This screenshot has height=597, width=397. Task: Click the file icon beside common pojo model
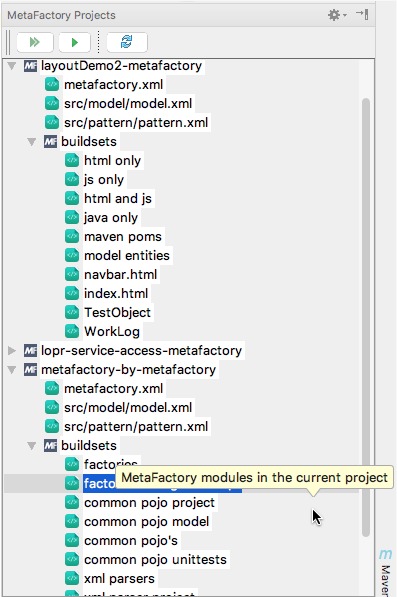pos(72,522)
